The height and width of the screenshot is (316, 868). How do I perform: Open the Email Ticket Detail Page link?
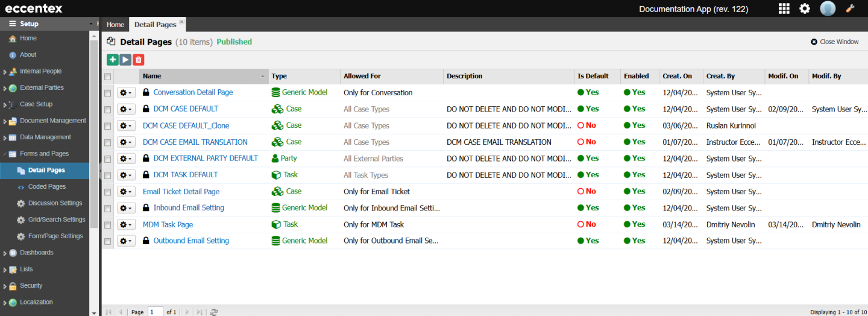181,192
